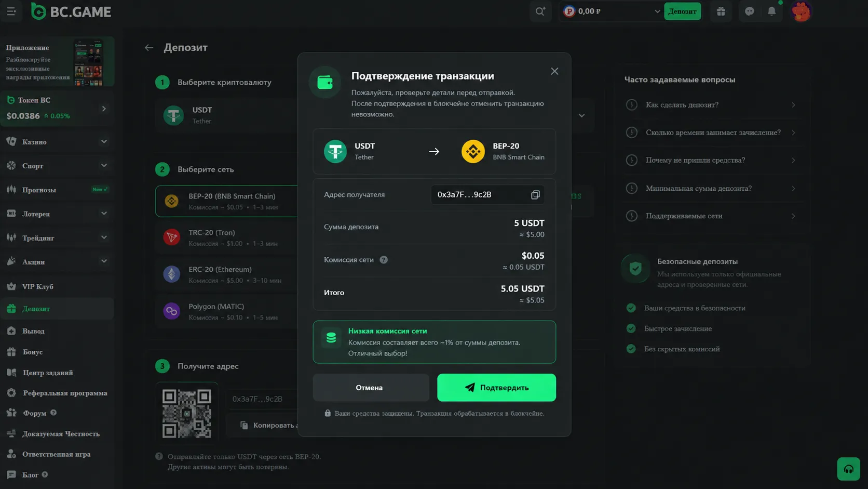
Task: Show help for Комиссия сети
Action: [384, 260]
